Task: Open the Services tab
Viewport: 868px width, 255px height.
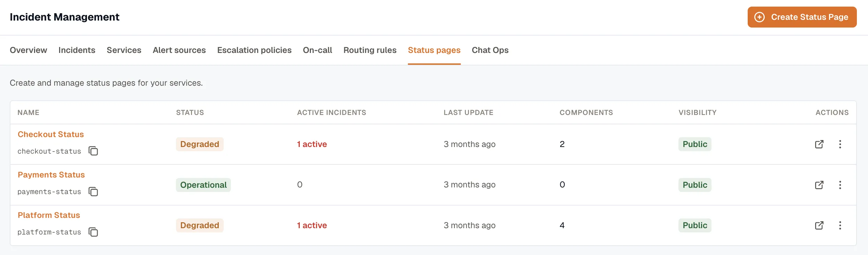Action: coord(124,50)
